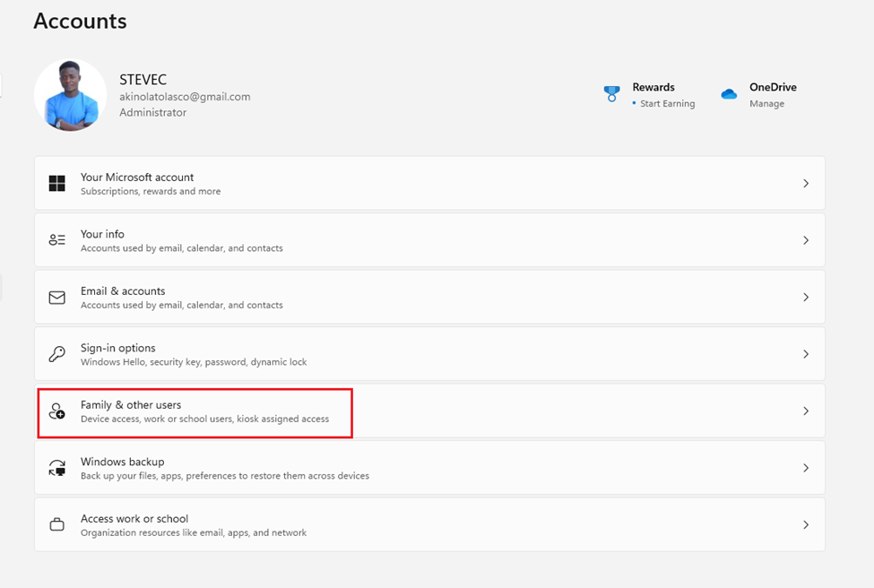This screenshot has height=588, width=874.
Task: Expand the Your Microsoft account row chevron
Action: [x=806, y=184]
